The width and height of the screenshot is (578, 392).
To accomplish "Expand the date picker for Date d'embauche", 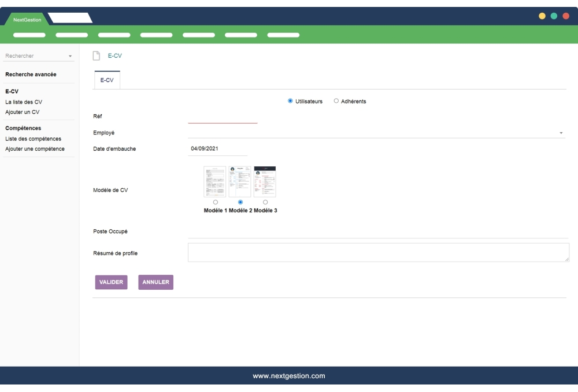I will click(x=217, y=148).
